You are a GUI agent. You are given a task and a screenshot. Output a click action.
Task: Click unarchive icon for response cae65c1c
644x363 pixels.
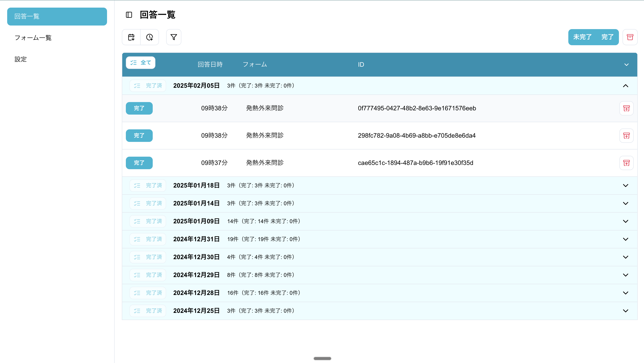pos(626,163)
